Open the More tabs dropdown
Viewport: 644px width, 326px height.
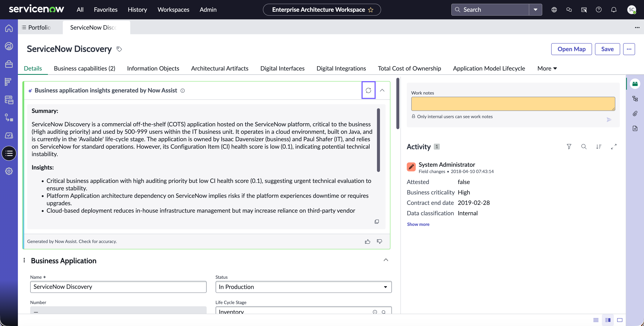tap(547, 68)
